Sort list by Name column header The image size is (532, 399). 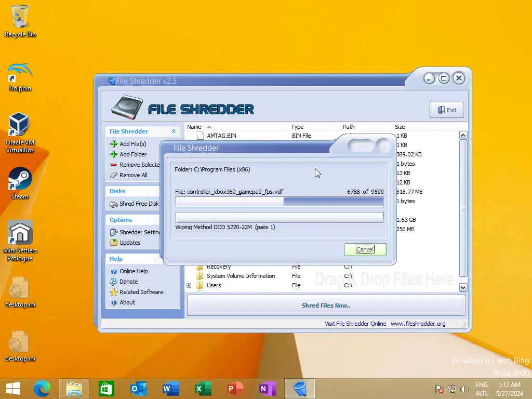194,127
